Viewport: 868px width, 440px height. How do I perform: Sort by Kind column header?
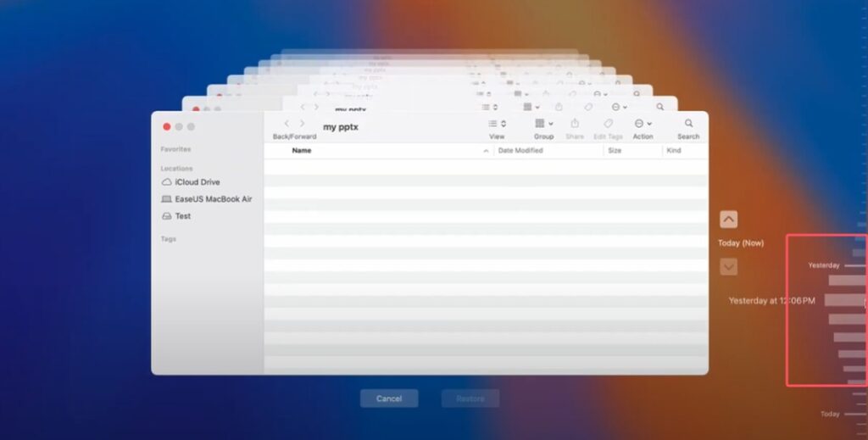click(674, 151)
